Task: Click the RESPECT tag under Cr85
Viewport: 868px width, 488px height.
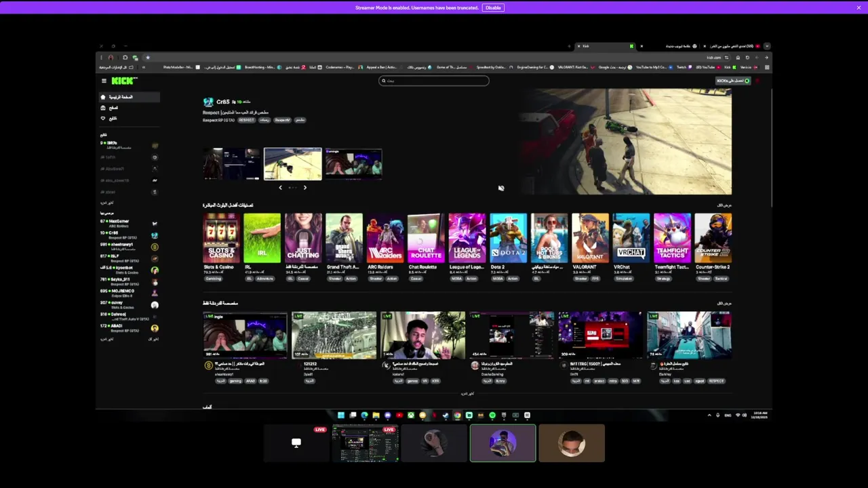Action: pos(246,120)
